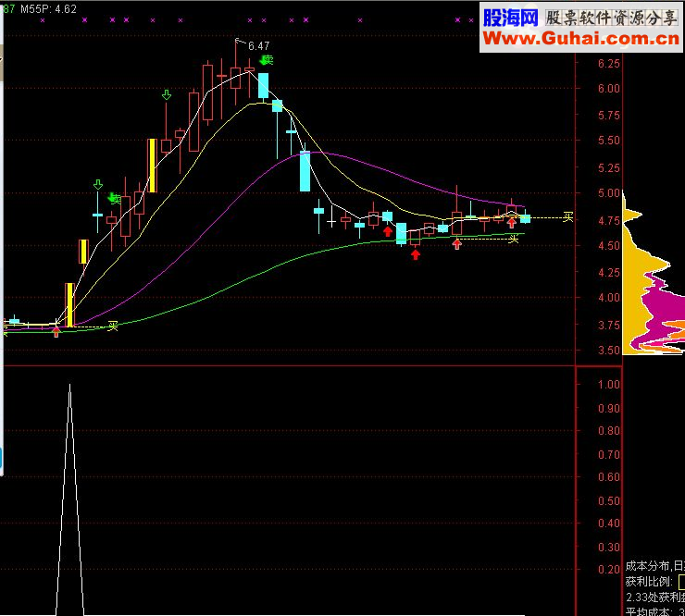
Task: Click the red up arrow under the long-wick candle touching 5.00
Action: point(457,244)
